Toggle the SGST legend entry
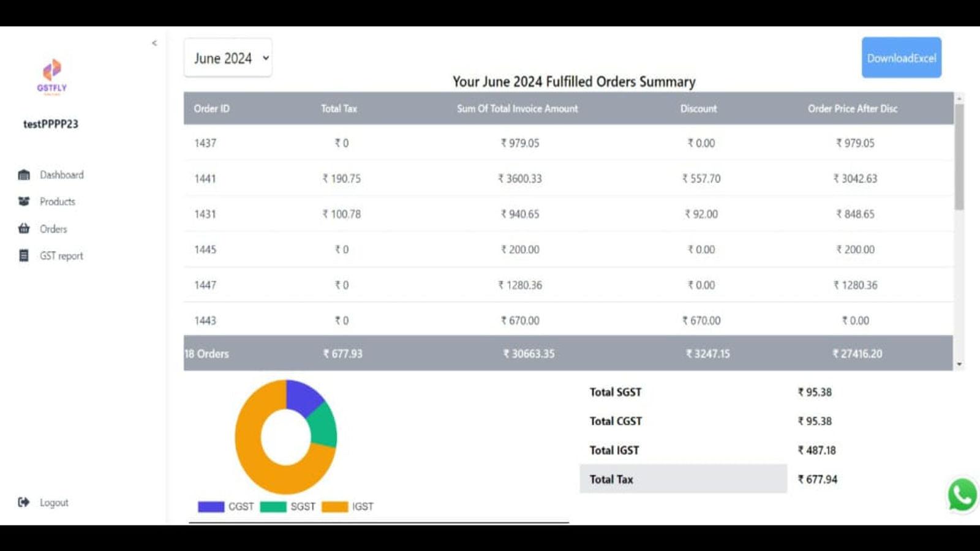This screenshot has width=980, height=551. coord(286,506)
